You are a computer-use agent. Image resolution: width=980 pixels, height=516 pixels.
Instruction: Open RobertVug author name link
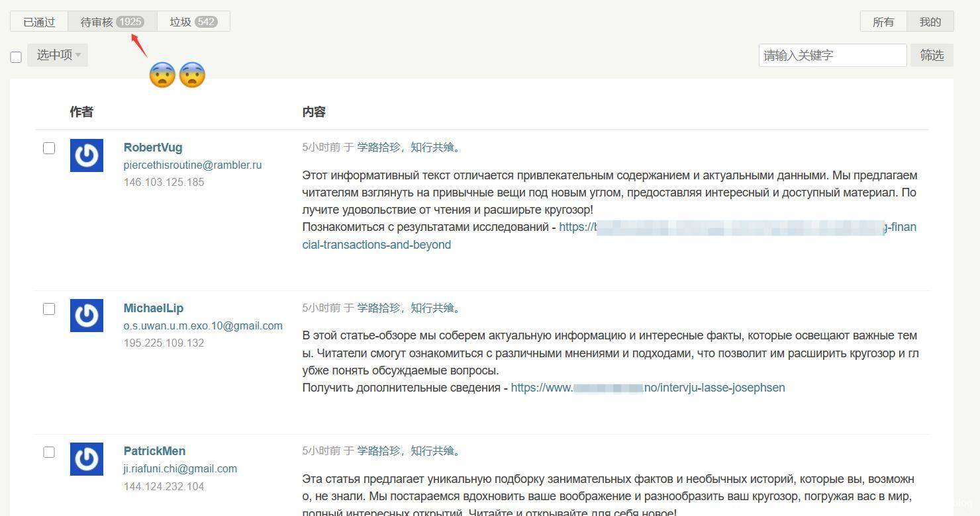(x=153, y=148)
